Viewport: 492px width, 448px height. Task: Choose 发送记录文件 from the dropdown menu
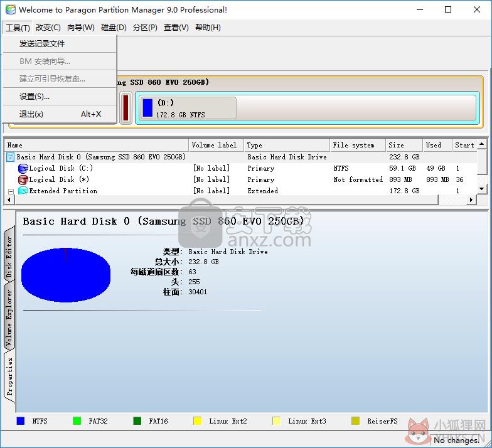coord(60,44)
